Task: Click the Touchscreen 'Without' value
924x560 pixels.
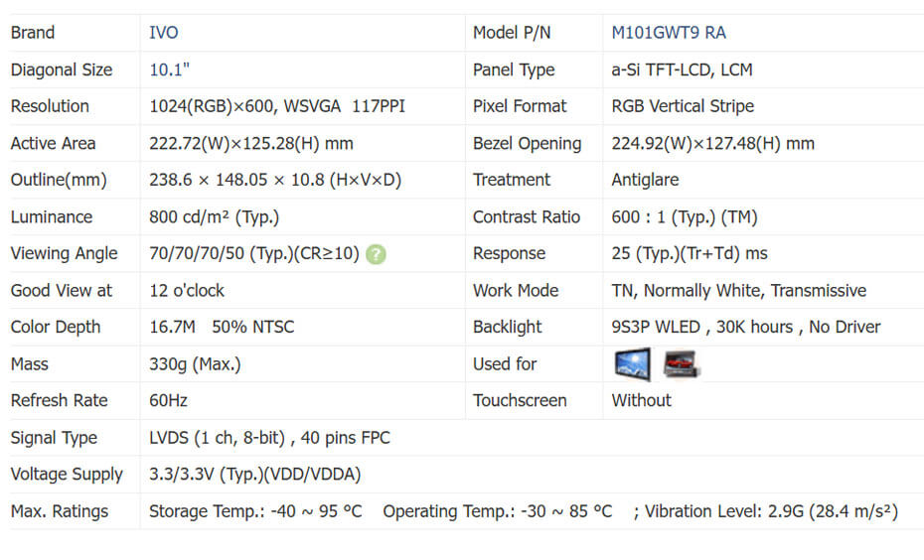Action: tap(641, 400)
